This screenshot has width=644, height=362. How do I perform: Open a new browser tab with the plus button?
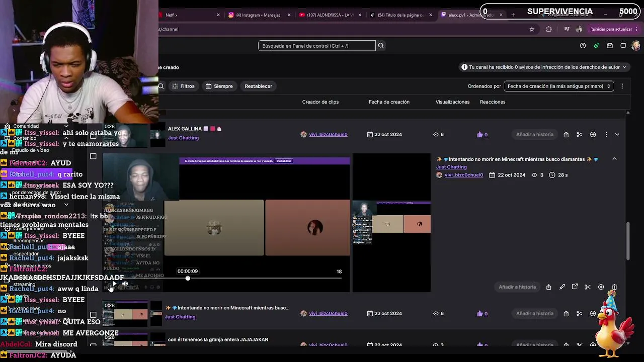513,15
